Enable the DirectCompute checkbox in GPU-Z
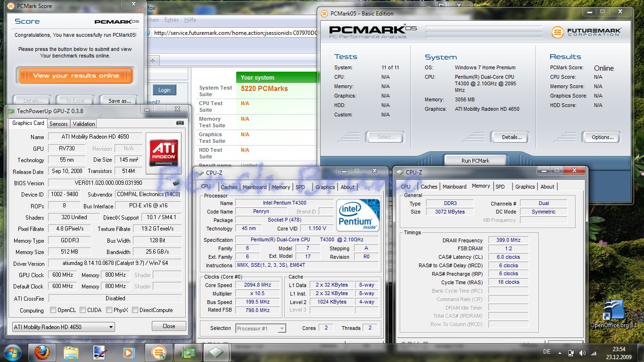The height and width of the screenshot is (362, 644). click(x=135, y=310)
